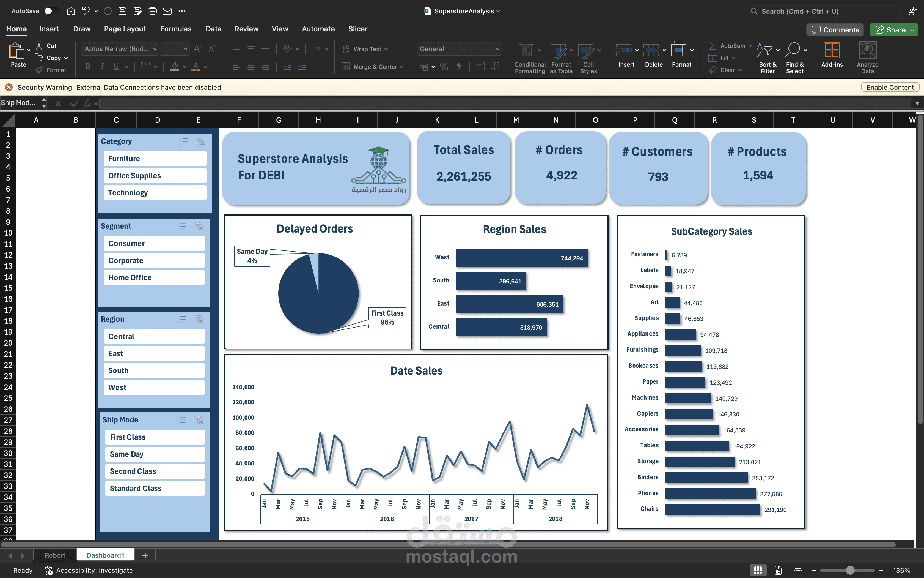Click the Undo arrow icon

[x=86, y=11]
